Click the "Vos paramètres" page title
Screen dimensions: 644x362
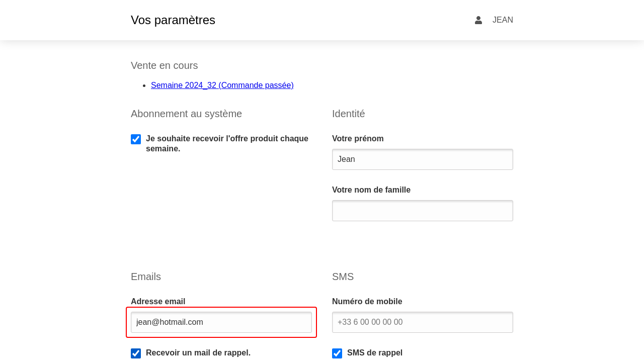point(173,20)
